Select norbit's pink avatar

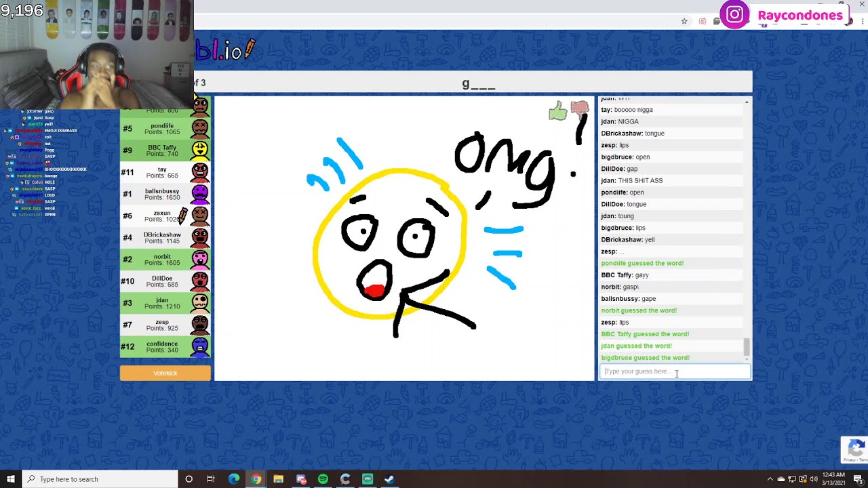200,258
